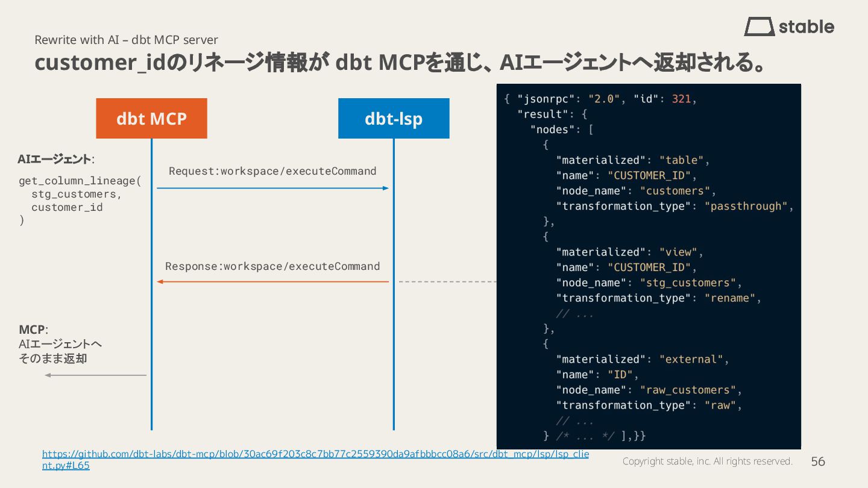
Task: Select the 'Request:workspace/executeCommand' label
Action: pos(272,171)
